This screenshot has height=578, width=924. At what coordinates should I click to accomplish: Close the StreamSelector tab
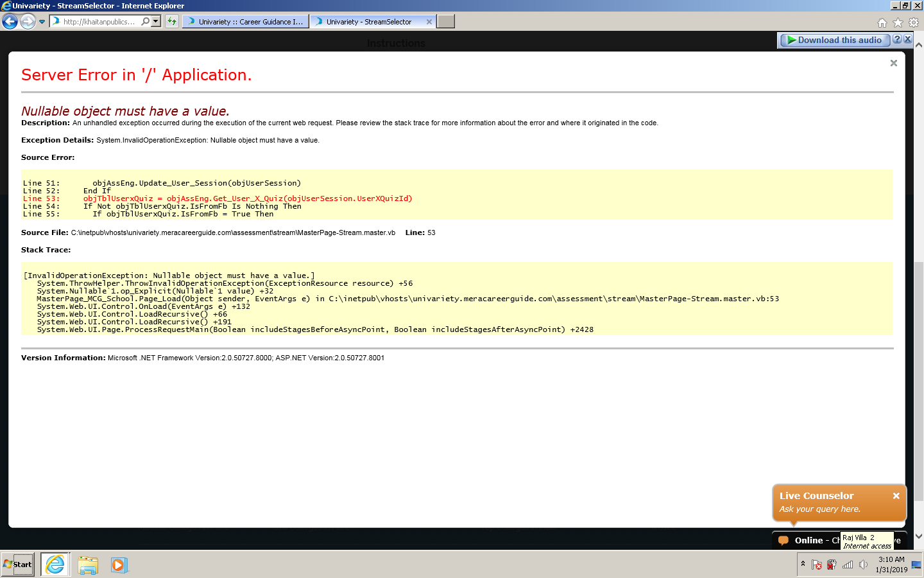click(x=429, y=22)
